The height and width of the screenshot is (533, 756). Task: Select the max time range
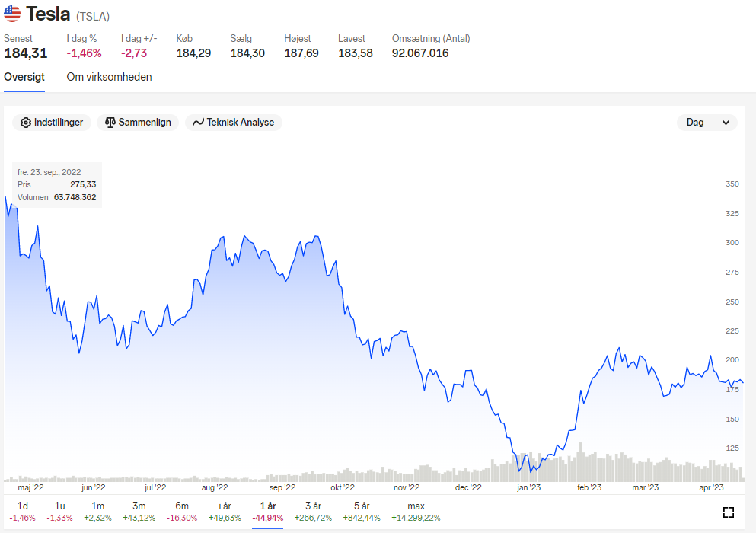pyautogui.click(x=416, y=512)
